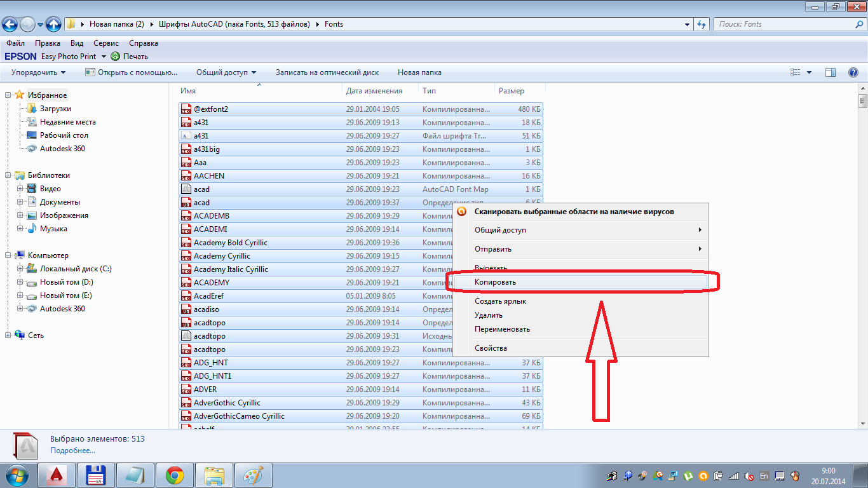The width and height of the screenshot is (868, 488).
Task: Click the orange Avast tray icon
Action: pyautogui.click(x=703, y=475)
